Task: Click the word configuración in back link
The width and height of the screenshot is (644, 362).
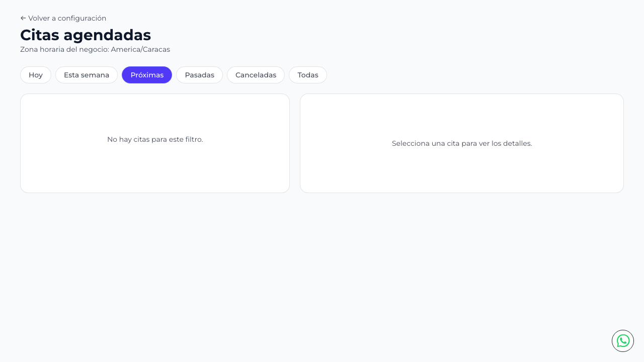Action: coord(82,18)
